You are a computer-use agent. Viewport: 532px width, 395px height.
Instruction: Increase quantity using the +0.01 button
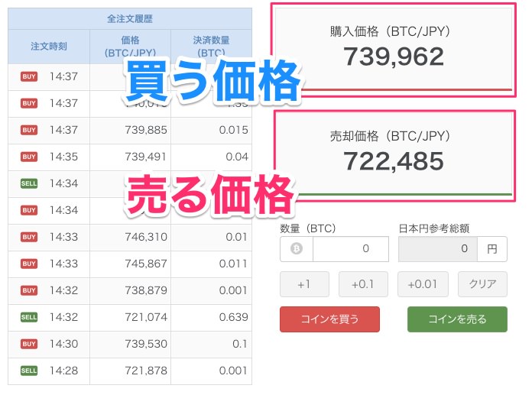click(422, 284)
